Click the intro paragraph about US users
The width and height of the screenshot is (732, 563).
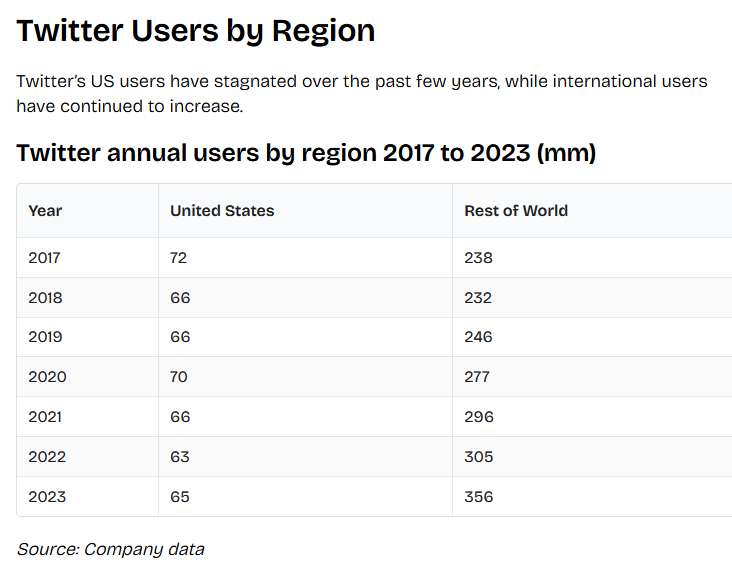click(x=361, y=93)
